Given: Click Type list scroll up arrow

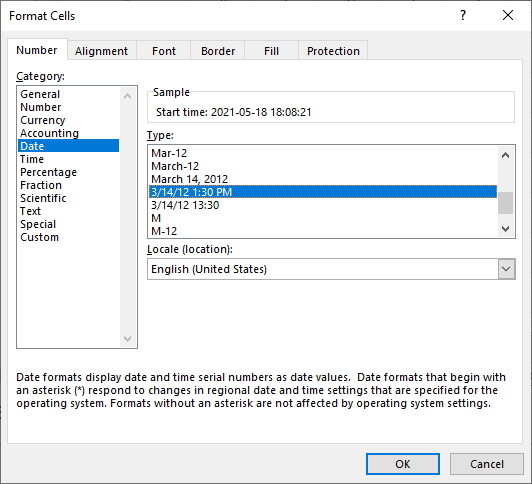Looking at the screenshot, I should [505, 156].
